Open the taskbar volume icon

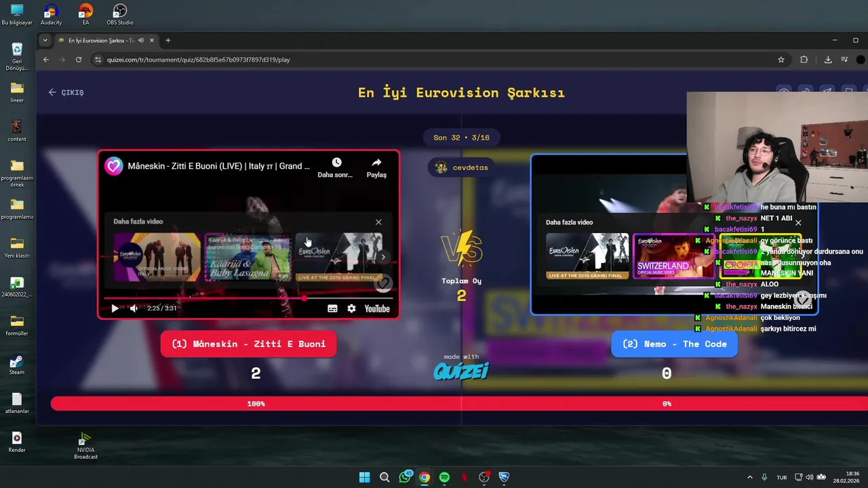pyautogui.click(x=810, y=477)
